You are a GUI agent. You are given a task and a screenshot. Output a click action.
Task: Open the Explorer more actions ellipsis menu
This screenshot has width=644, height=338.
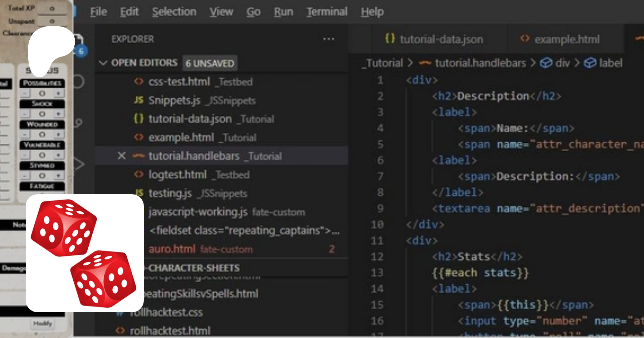[328, 39]
